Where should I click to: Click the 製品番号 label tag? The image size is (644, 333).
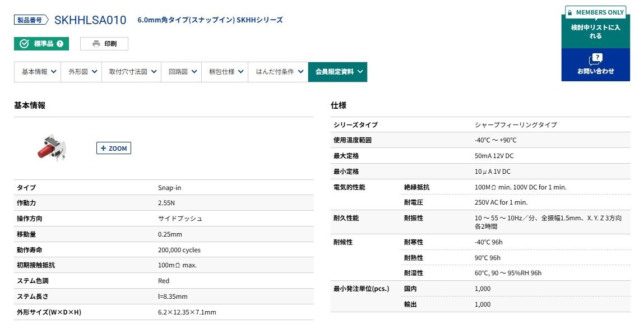click(29, 20)
